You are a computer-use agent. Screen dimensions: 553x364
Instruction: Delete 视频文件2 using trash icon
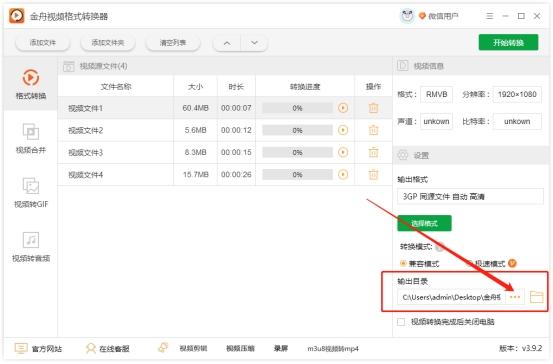[x=373, y=130]
